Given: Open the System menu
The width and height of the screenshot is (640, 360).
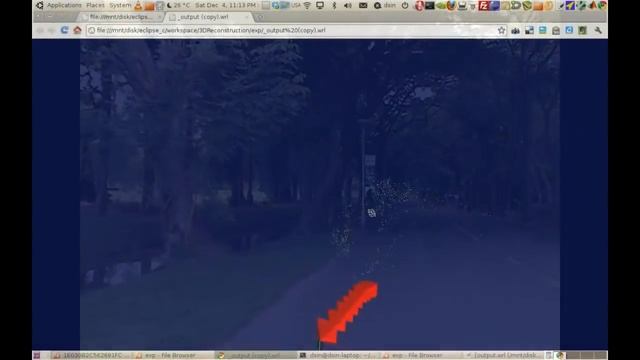Looking at the screenshot, I should click(120, 5).
